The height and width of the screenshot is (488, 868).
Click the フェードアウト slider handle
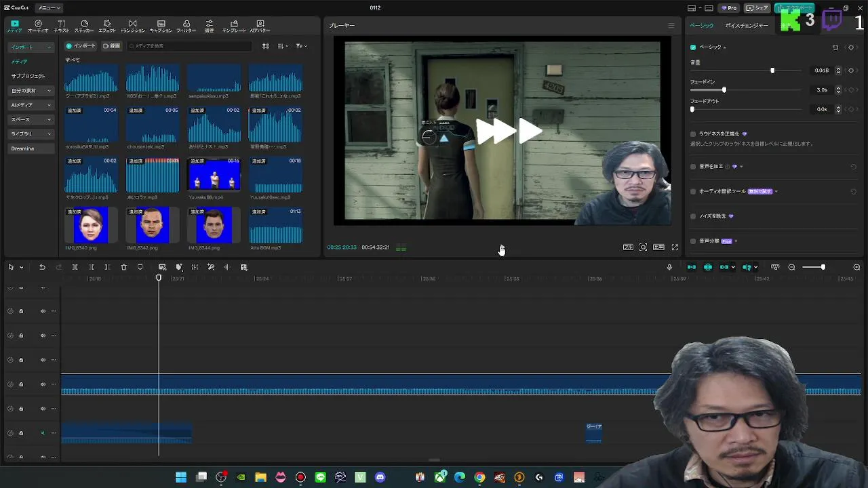point(692,109)
